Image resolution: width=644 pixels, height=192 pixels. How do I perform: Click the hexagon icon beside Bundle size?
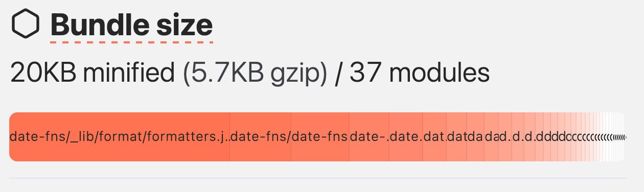tap(26, 25)
